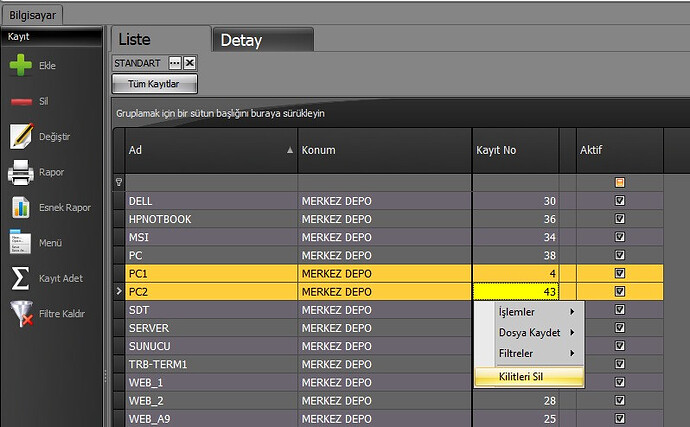The image size is (690, 427).
Task: Click the Konum filter row input field
Action: (385, 182)
